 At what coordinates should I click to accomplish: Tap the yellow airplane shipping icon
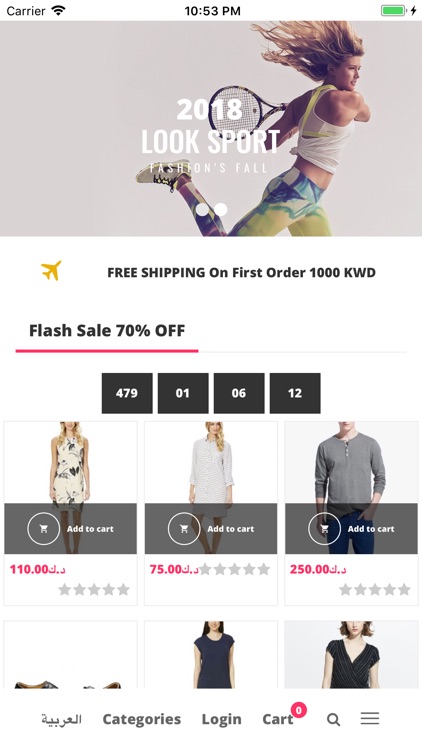click(51, 271)
